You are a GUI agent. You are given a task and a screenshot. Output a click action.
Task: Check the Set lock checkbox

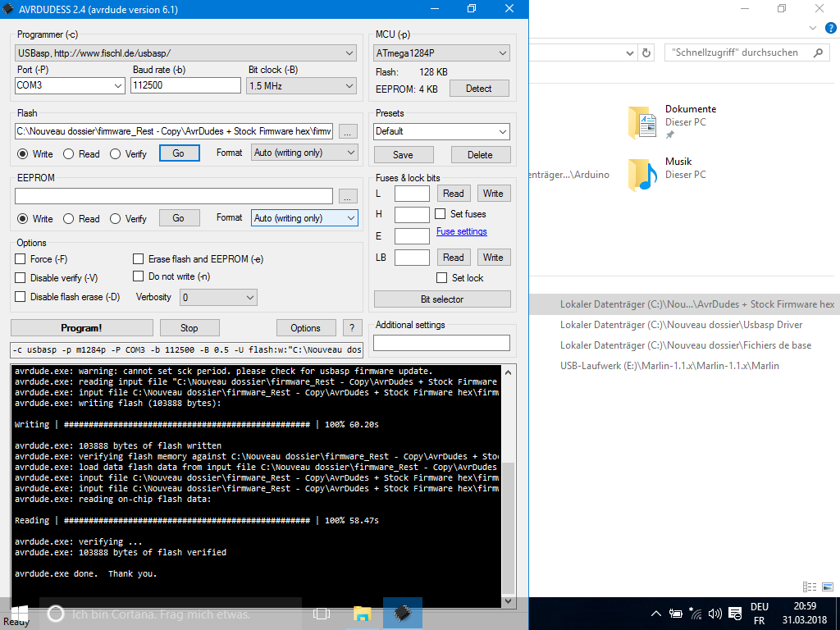[442, 277]
